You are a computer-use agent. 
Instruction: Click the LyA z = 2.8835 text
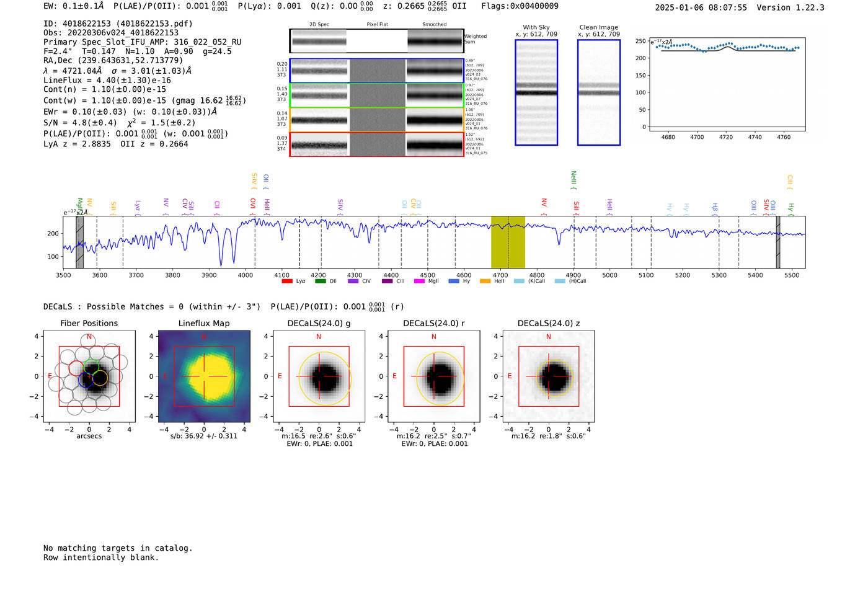pyautogui.click(x=77, y=144)
